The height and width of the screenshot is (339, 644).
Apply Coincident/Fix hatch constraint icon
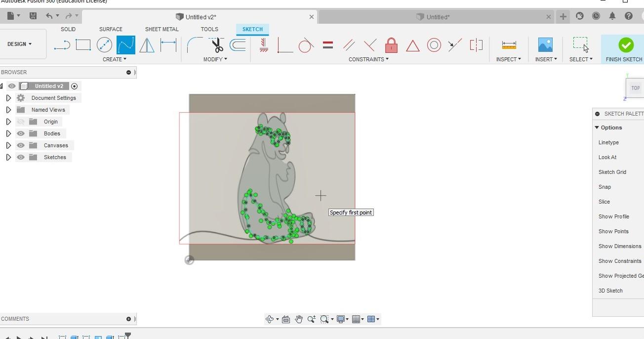click(264, 45)
